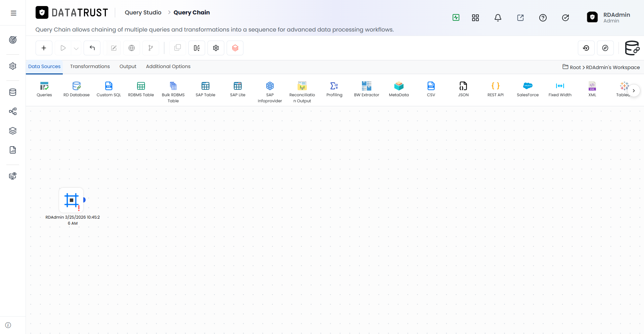This screenshot has height=334, width=644.
Task: Select the RD Database source
Action: [77, 89]
